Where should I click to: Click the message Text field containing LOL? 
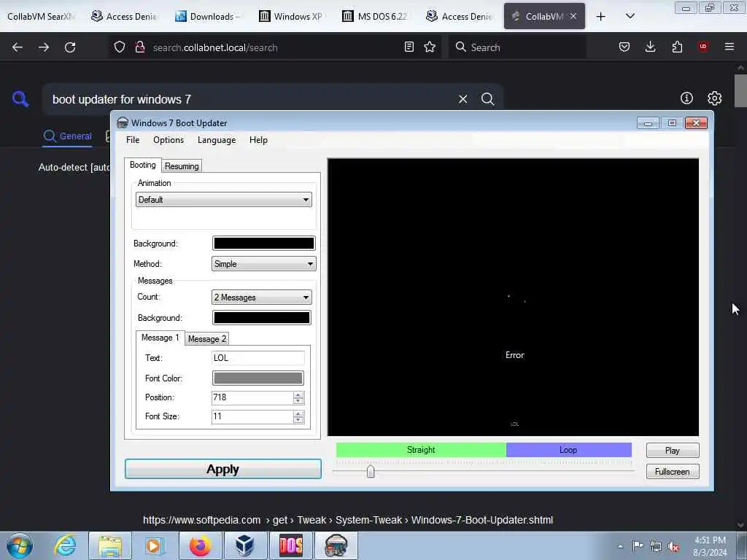click(x=258, y=357)
